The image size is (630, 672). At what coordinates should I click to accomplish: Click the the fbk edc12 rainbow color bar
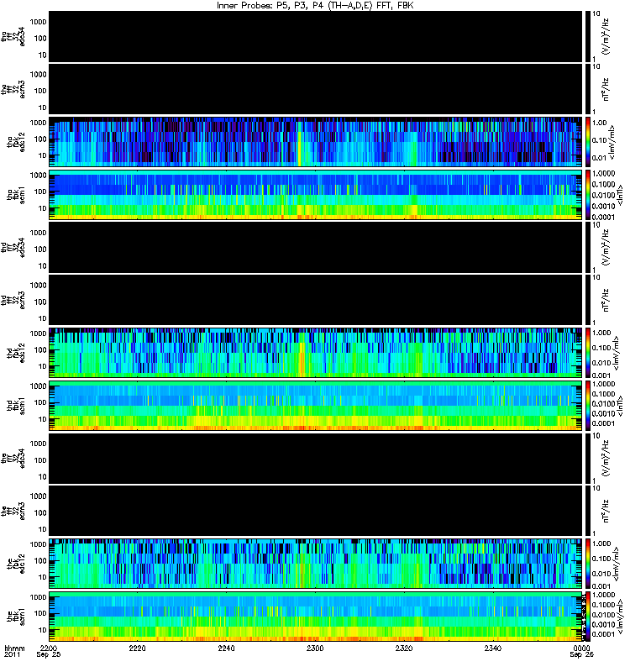coord(588,564)
